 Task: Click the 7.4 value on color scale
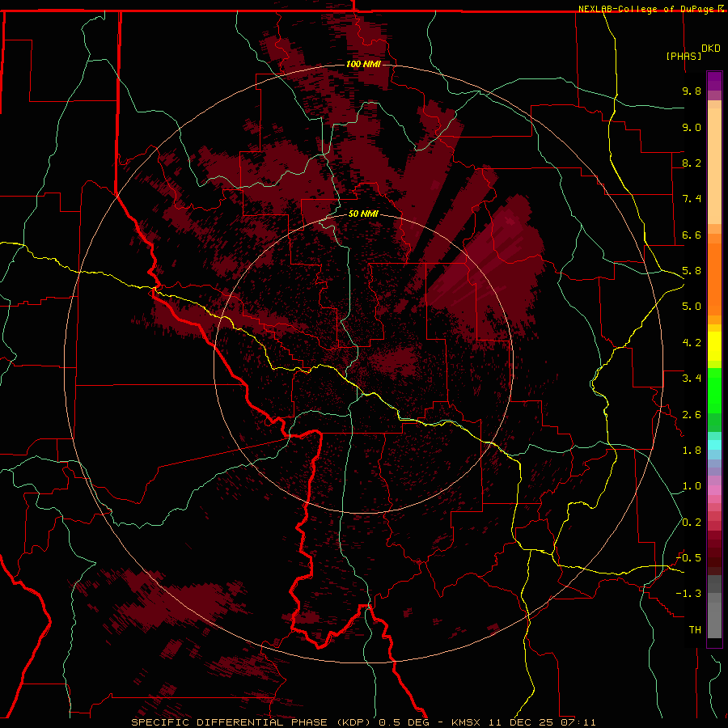(692, 199)
